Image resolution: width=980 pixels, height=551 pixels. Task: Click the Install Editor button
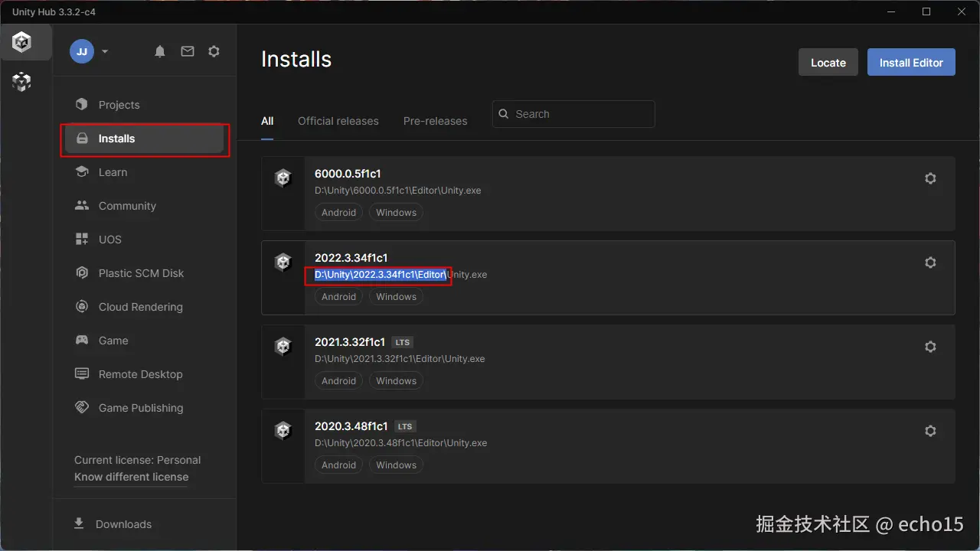pos(911,63)
